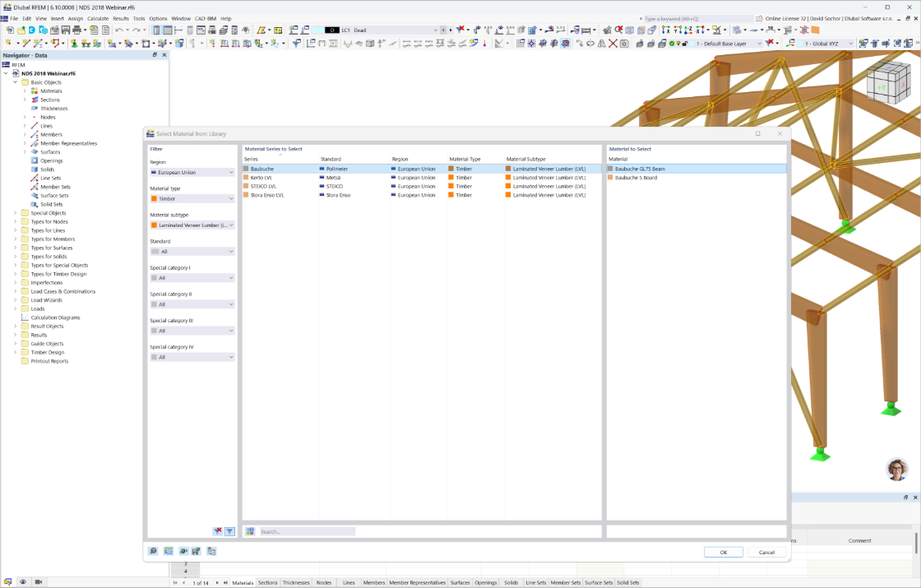This screenshot has width=921, height=588.
Task: Click OK in Select Material dialog
Action: pos(724,552)
